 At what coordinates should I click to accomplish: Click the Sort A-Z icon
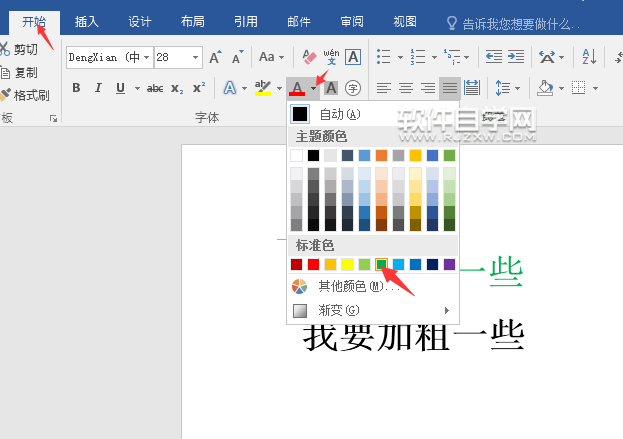click(589, 57)
